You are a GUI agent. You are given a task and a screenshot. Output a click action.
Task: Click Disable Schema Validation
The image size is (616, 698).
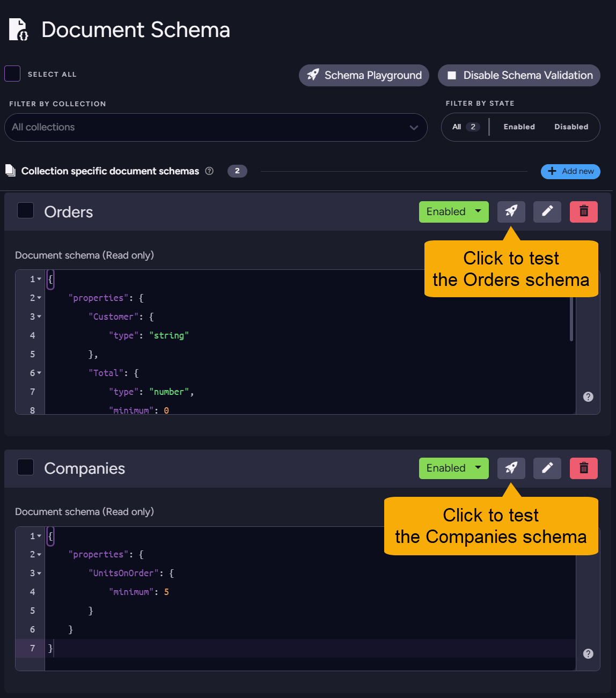click(518, 75)
